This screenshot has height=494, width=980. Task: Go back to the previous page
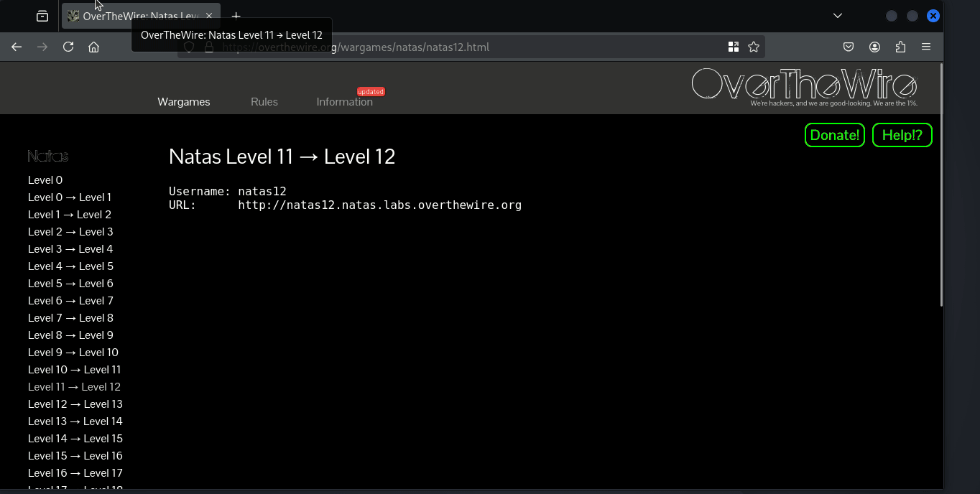click(17, 47)
